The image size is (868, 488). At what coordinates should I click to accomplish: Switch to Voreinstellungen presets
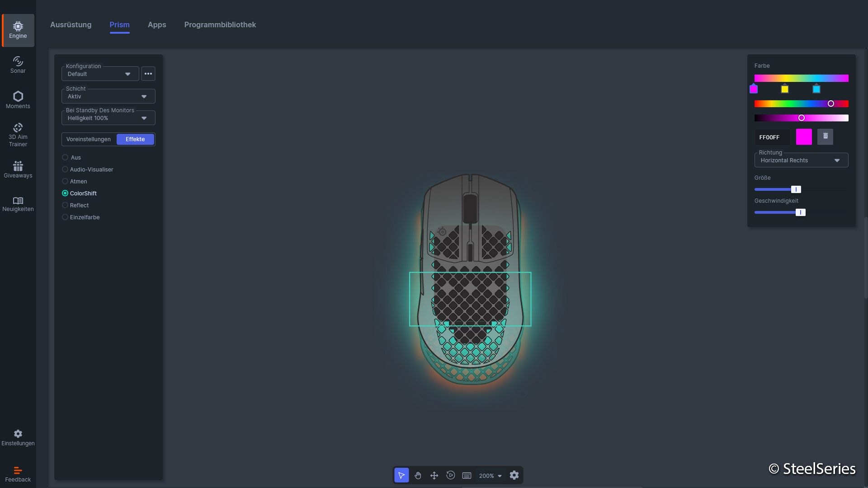(x=89, y=139)
